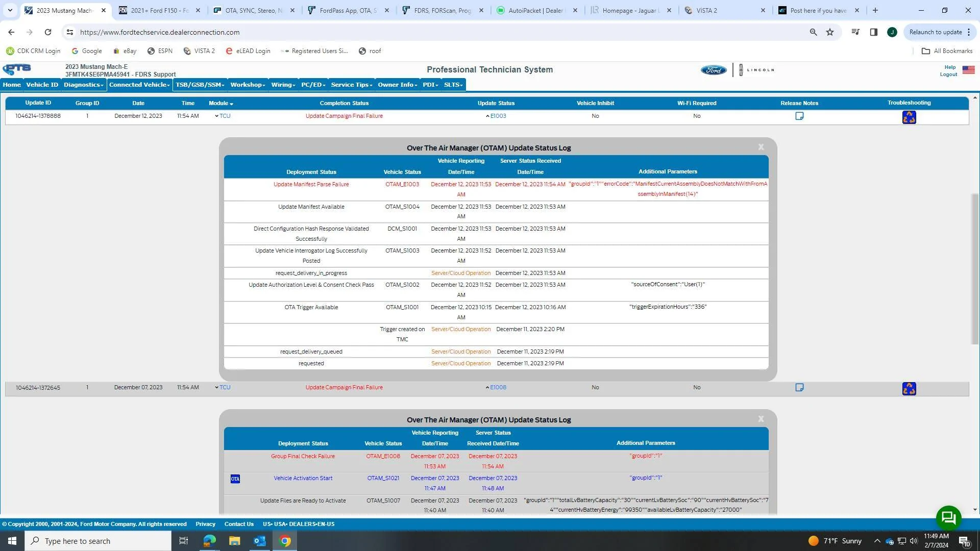Expand the TSB/GSB/SSM menu
This screenshot has height=551, width=980.
click(200, 85)
